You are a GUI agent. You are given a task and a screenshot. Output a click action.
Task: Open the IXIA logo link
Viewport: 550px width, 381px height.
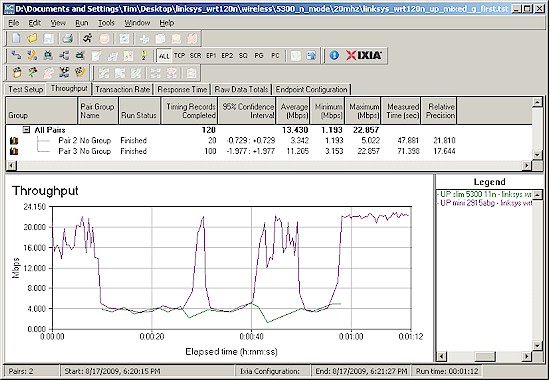363,55
